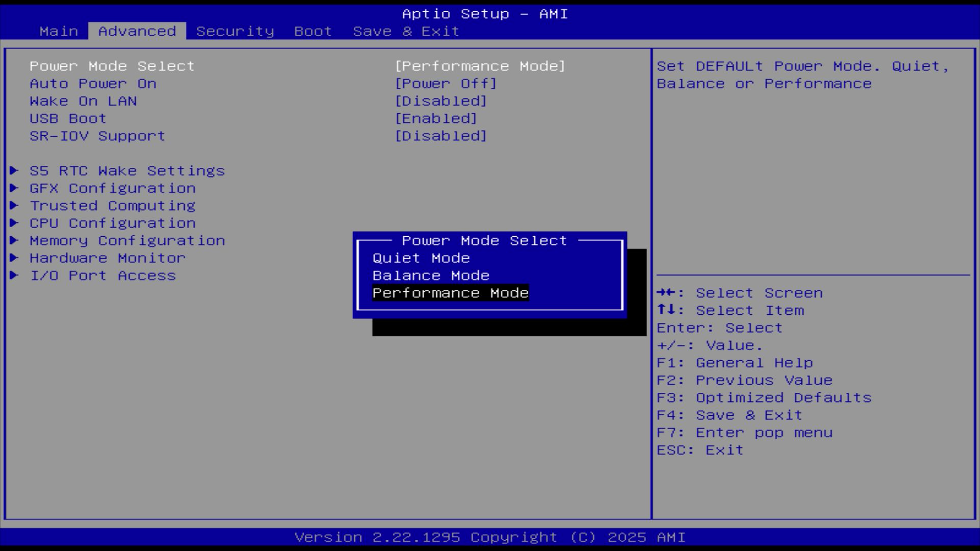The height and width of the screenshot is (551, 980).
Task: Click the triangle icon beside CPU Configuration
Action: tap(14, 222)
